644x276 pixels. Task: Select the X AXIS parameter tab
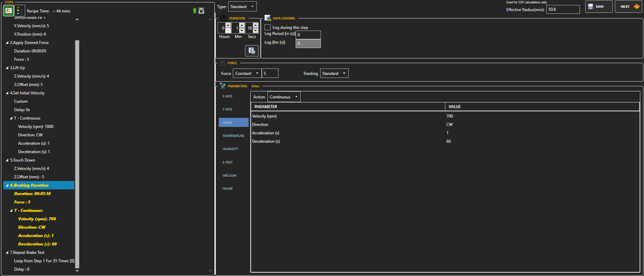(227, 96)
